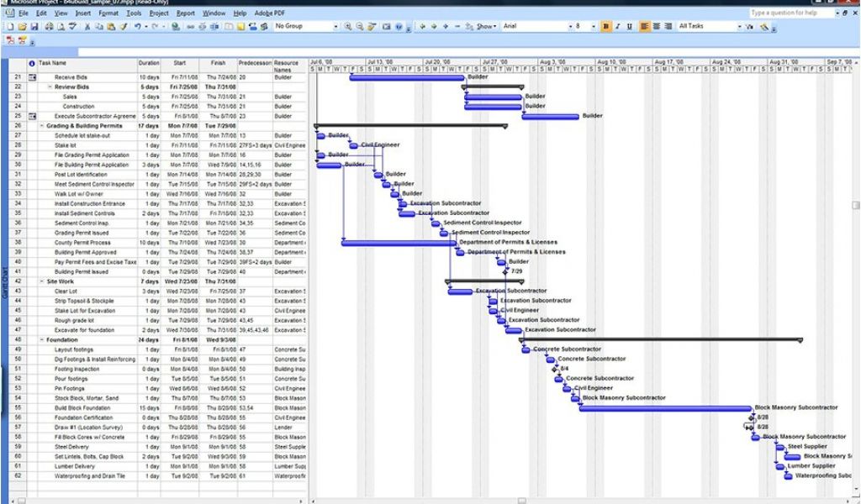Toggle Italic formatting button
Image resolution: width=861 pixels, height=504 pixels.
click(x=618, y=26)
